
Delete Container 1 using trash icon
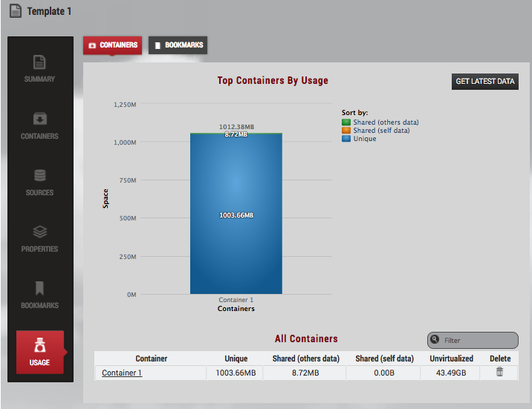coord(499,372)
